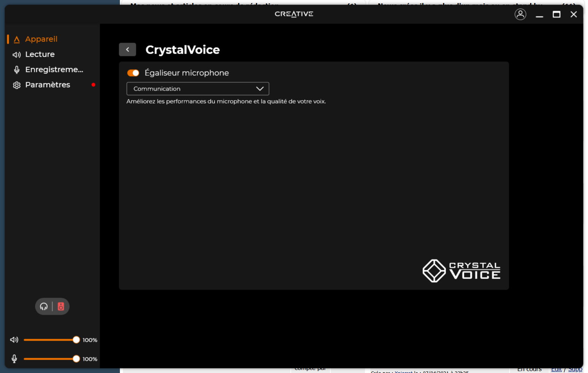Adjust the microphone level slider
This screenshot has height=373, width=588.
(52, 359)
